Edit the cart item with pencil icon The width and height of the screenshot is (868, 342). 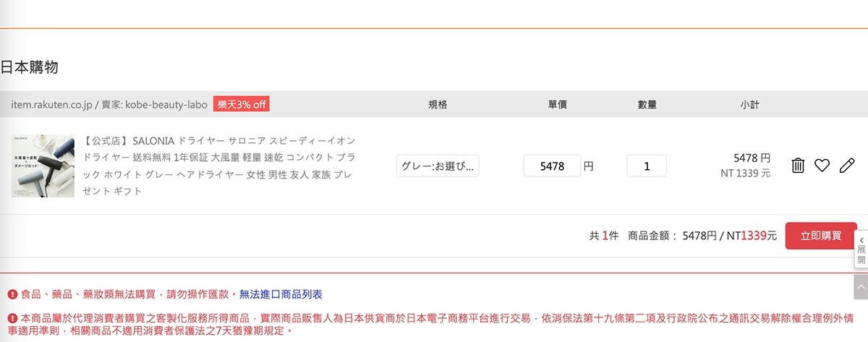pos(846,166)
